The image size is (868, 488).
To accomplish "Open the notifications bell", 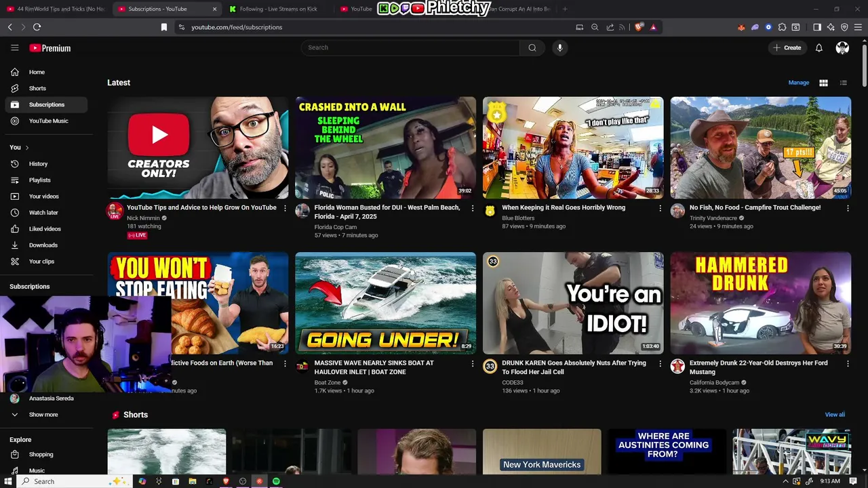I will [819, 47].
